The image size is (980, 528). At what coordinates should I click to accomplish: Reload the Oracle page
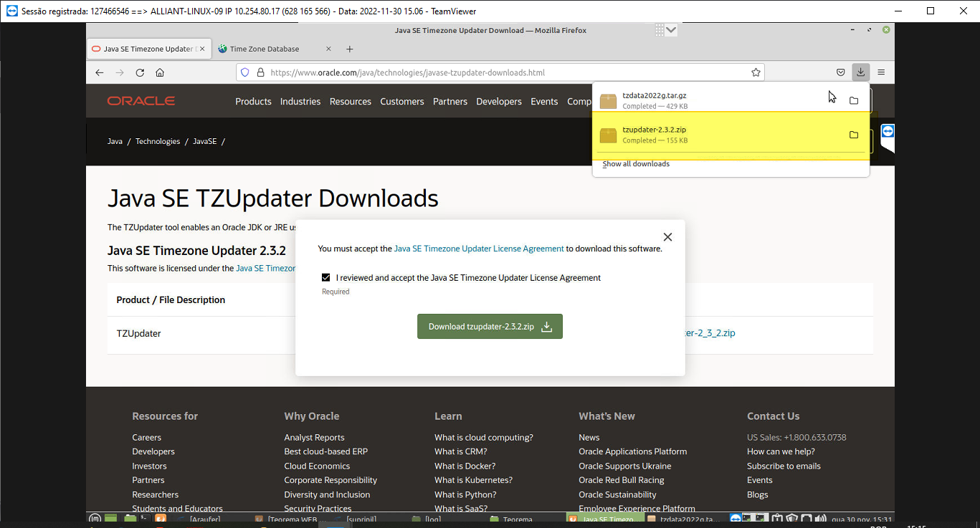pos(140,72)
